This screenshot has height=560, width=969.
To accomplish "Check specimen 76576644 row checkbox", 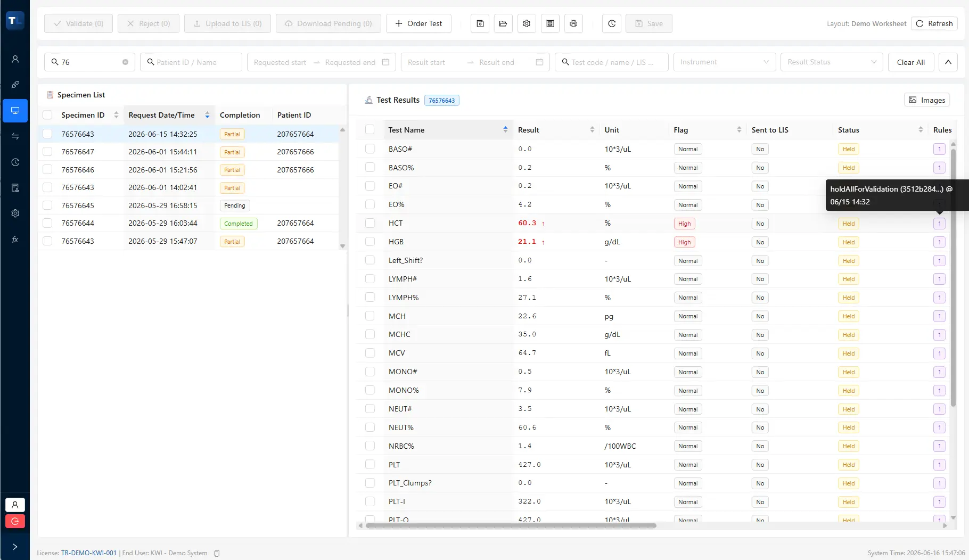I will pos(47,223).
